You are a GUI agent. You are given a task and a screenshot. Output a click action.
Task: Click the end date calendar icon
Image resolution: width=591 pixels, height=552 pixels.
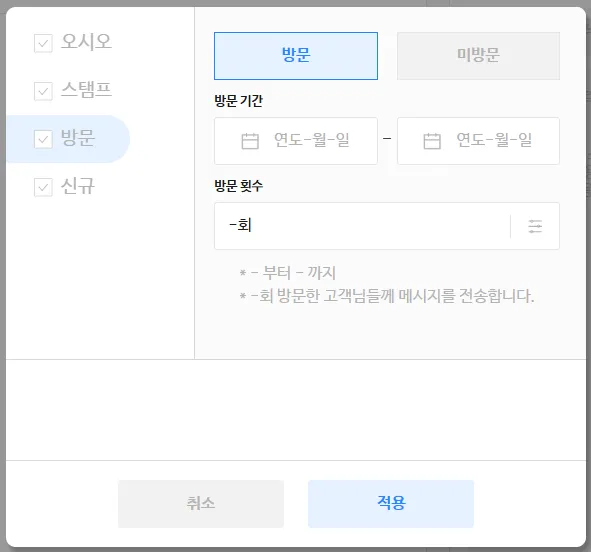point(432,141)
